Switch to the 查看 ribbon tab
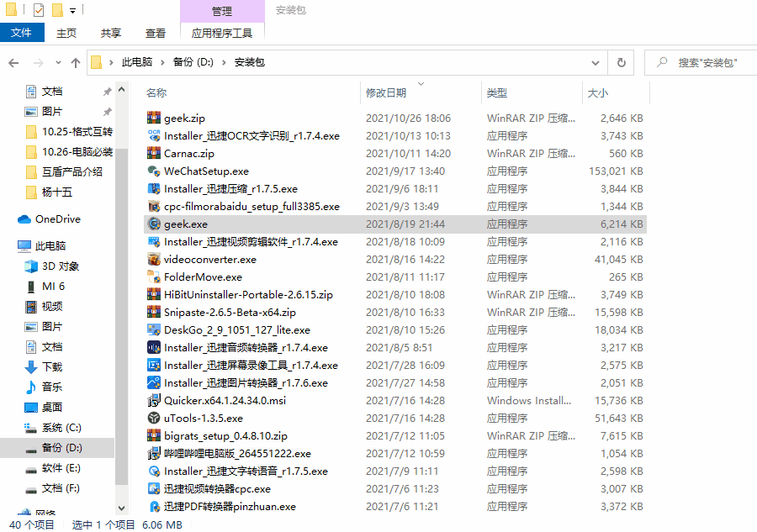The height and width of the screenshot is (532, 757). (155, 33)
